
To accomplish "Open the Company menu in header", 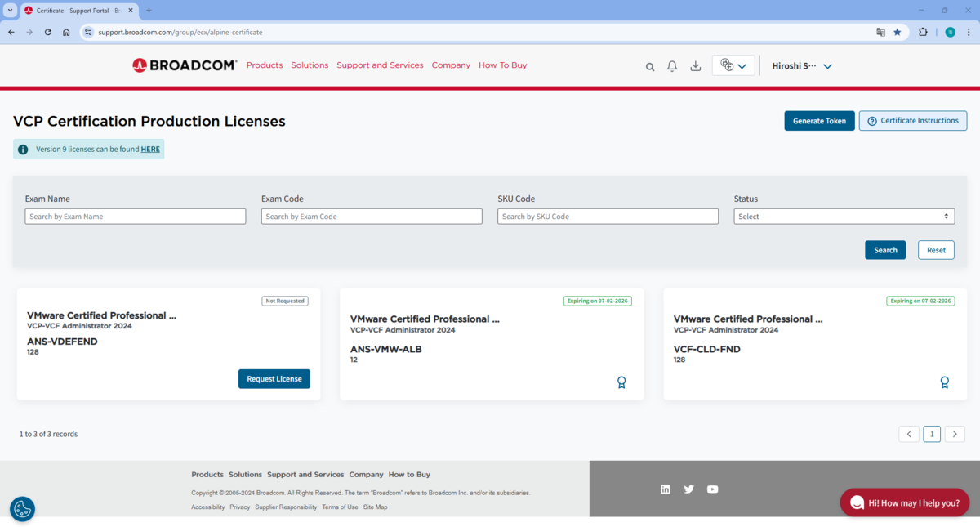I will [x=451, y=65].
